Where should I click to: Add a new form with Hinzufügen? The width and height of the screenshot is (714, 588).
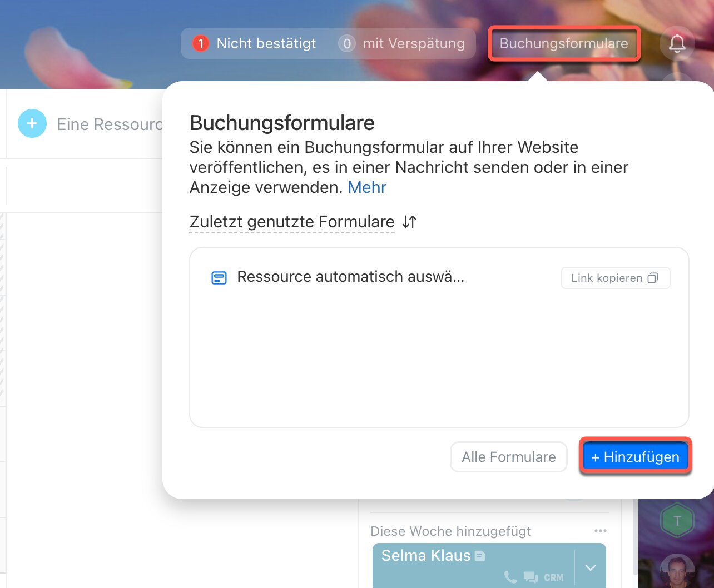pos(635,457)
